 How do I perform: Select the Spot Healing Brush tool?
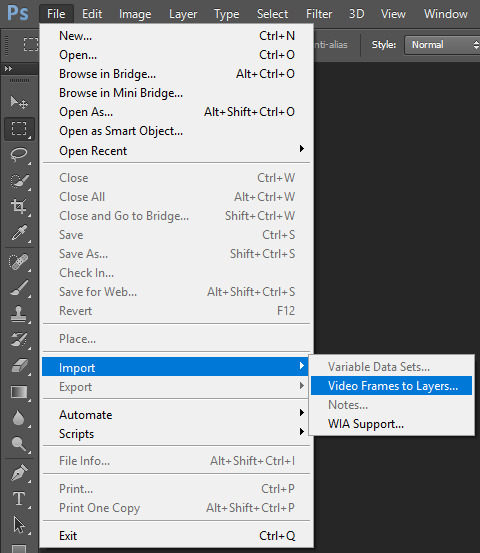point(19,262)
